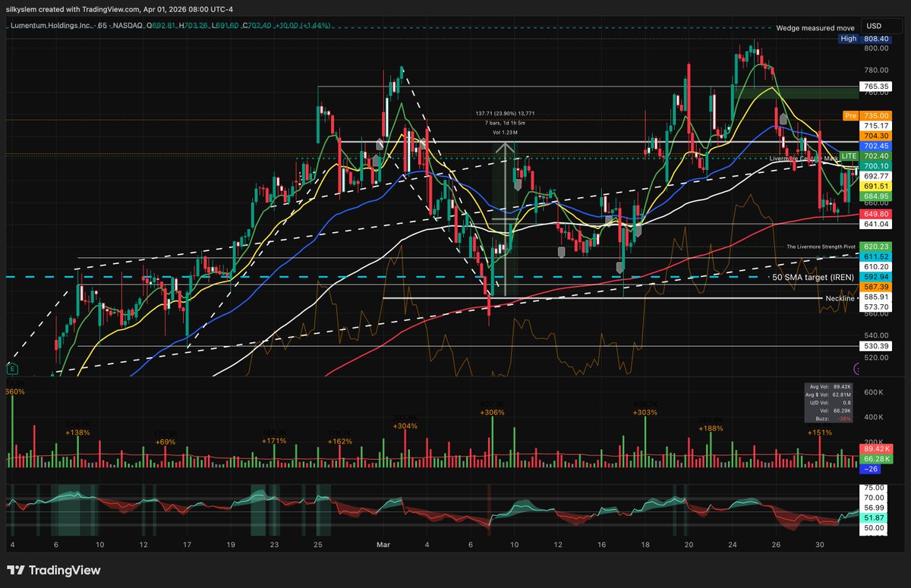Click the 573.70 price axis label
The width and height of the screenshot is (911, 588).
pos(875,307)
